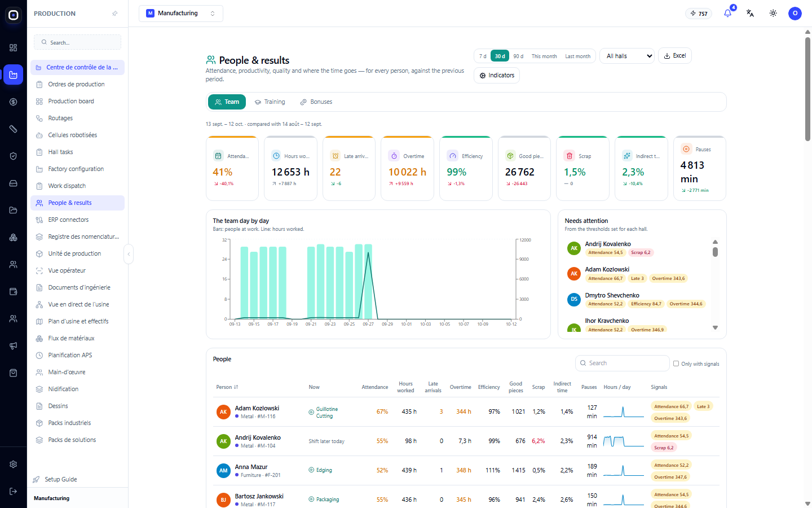Open the notifications bell
812x508 pixels.
pyautogui.click(x=727, y=14)
